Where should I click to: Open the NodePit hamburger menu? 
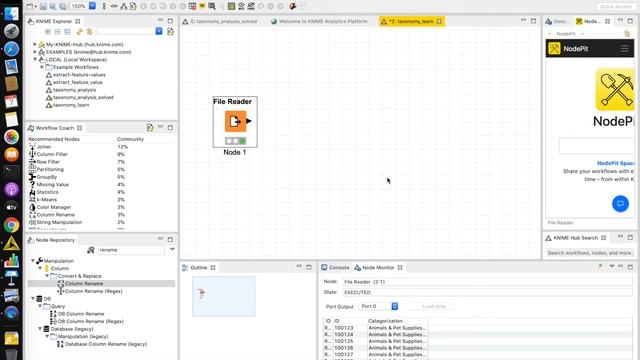(x=624, y=49)
